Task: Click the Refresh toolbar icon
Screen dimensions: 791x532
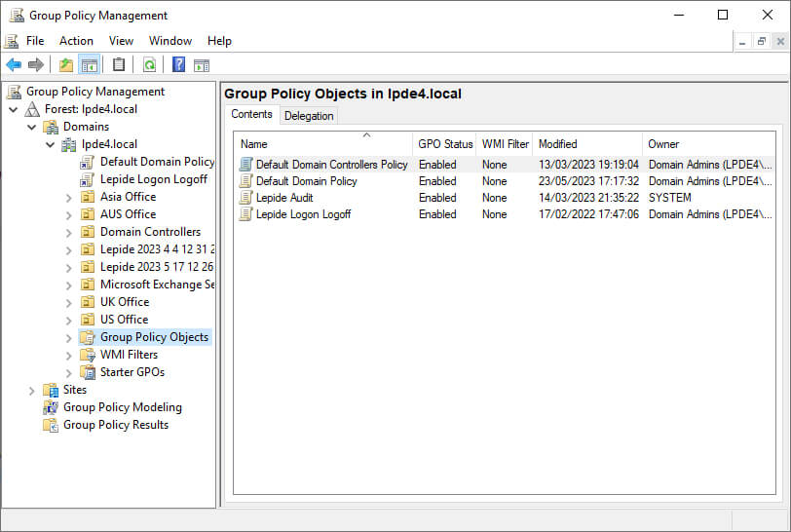Action: click(149, 65)
